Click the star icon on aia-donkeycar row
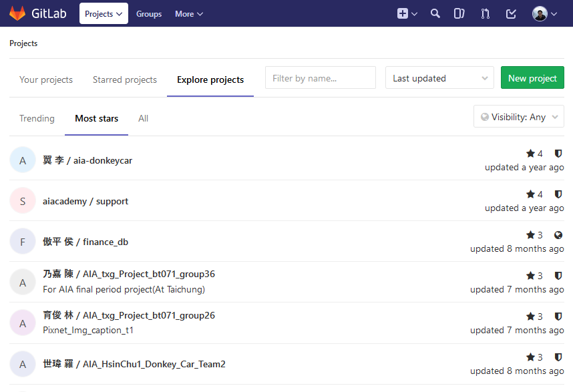Screen dimensions: 573x392 [x=530, y=154]
